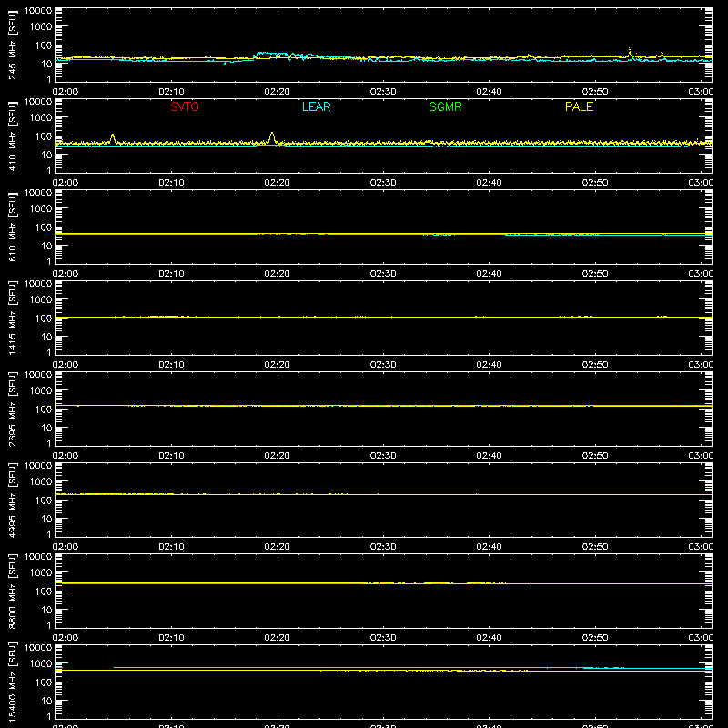Click the 02:50 tick label under the 2695 MHz panel
This screenshot has width=728, height=728.
pos(595,456)
